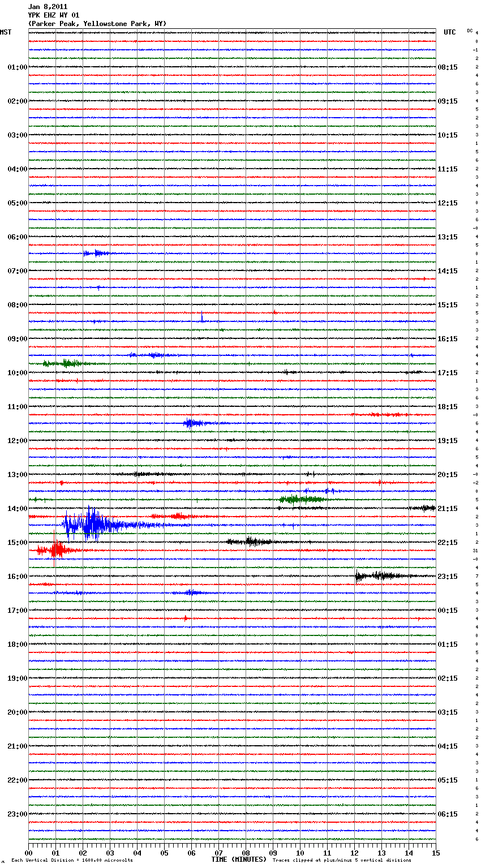Click the MST column header
This screenshot has width=481, height=868.
(x=6, y=32)
